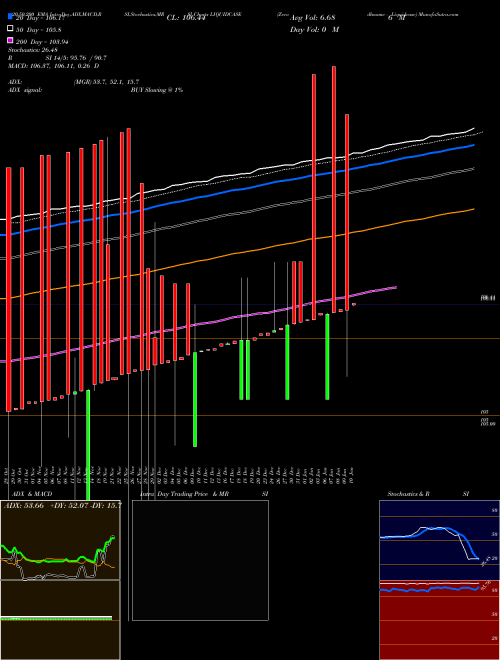Screen dimensions: 500x660
Task: Click the 'SI 14/3: 93.76 / 90.7' value
Action: tap(76, 58)
